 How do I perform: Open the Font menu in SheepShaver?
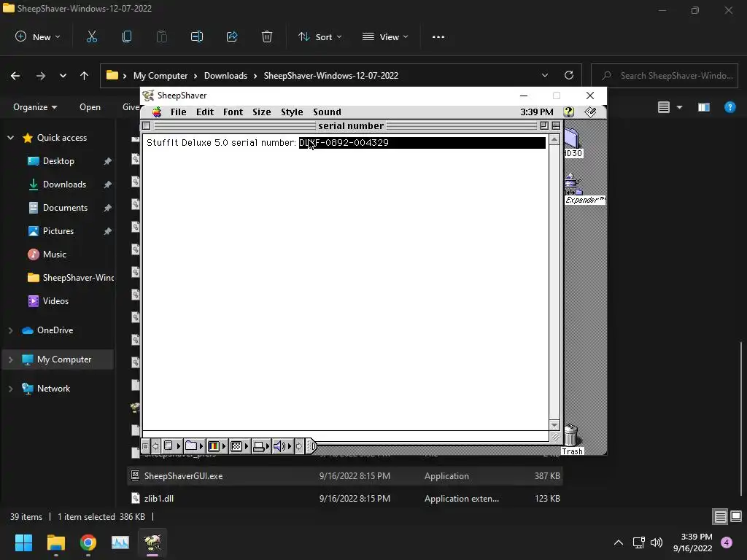(233, 112)
